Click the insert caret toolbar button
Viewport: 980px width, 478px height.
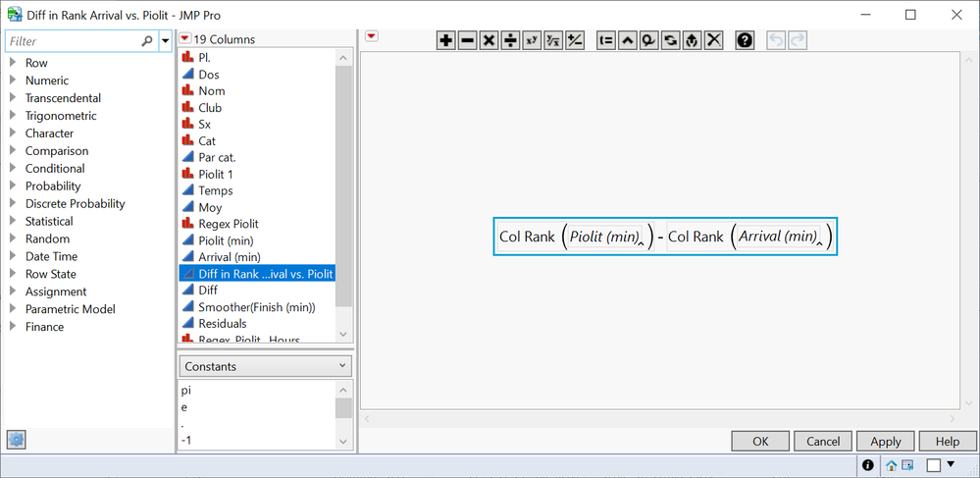(x=628, y=40)
